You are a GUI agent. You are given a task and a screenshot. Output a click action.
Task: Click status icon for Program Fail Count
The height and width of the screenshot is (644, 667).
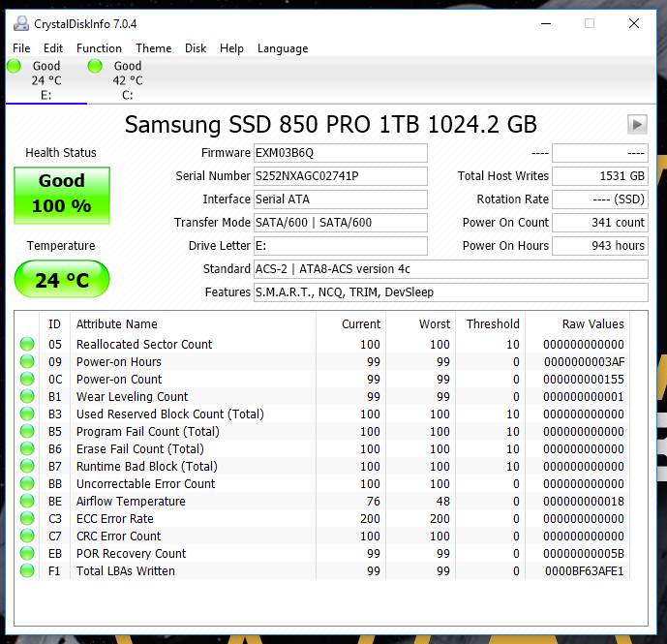[27, 431]
